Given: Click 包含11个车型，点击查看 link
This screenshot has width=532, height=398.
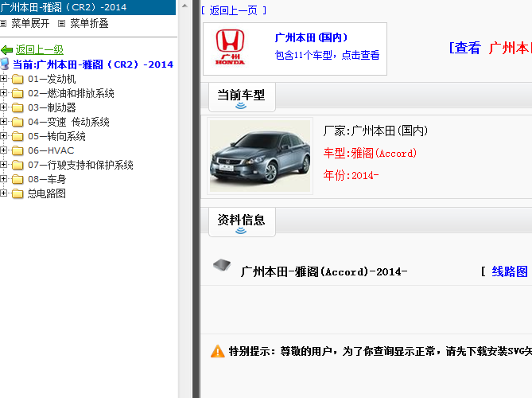Looking at the screenshot, I should click(327, 55).
